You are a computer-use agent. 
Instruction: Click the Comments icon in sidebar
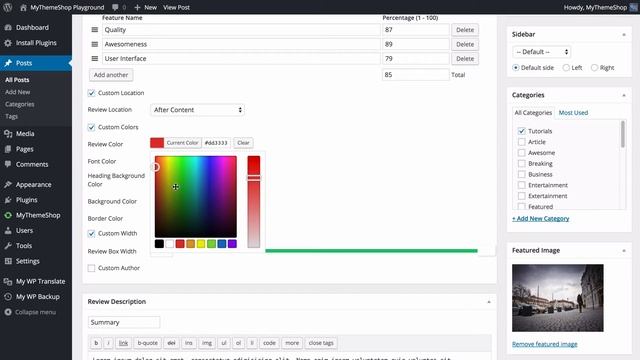pos(8,164)
